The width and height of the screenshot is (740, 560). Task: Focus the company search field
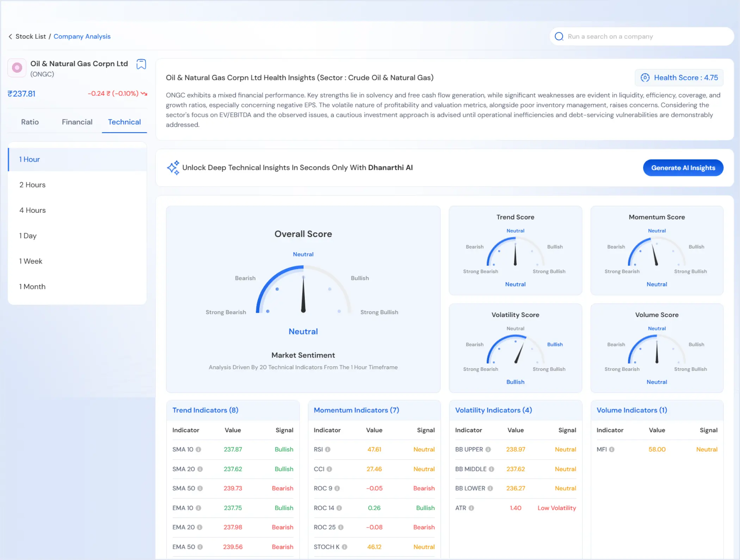point(641,37)
